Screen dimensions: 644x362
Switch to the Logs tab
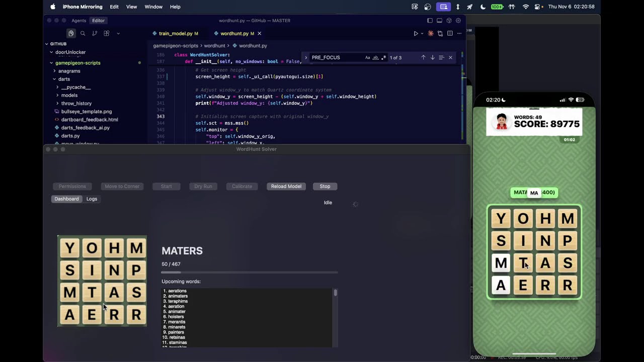click(x=92, y=199)
